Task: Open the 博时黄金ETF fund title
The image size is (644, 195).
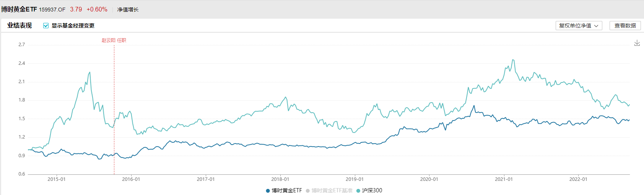Action: click(x=19, y=9)
